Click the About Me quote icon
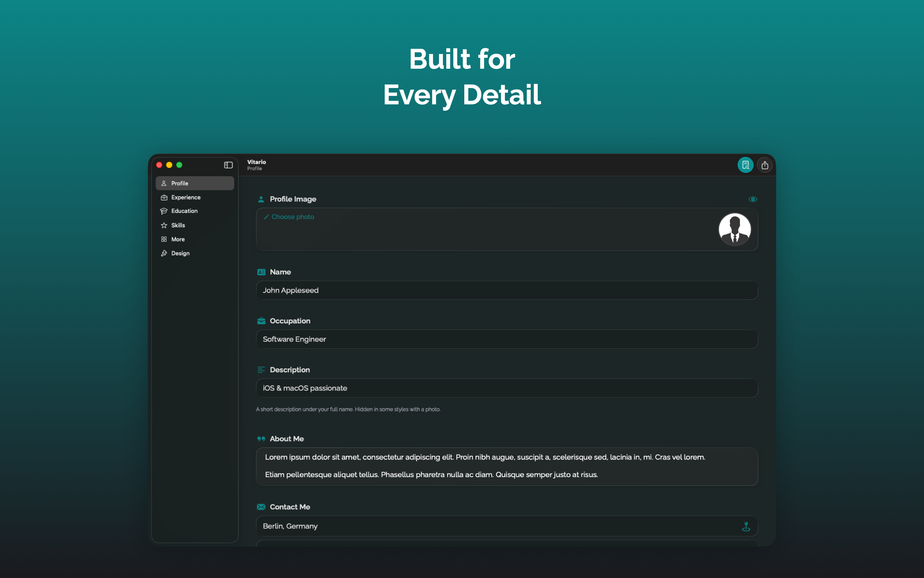924x578 pixels. coord(261,439)
